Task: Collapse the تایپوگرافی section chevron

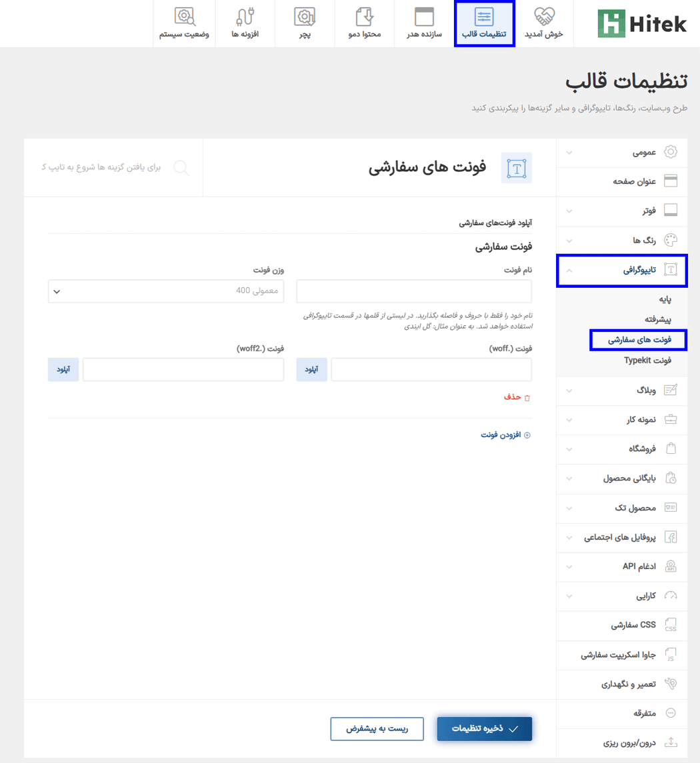Action: click(569, 271)
